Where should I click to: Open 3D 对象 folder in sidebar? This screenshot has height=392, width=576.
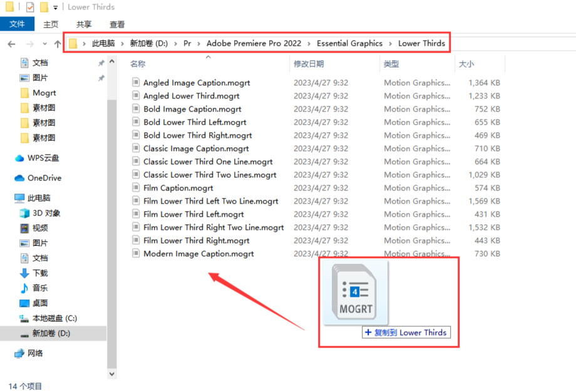click(x=46, y=213)
